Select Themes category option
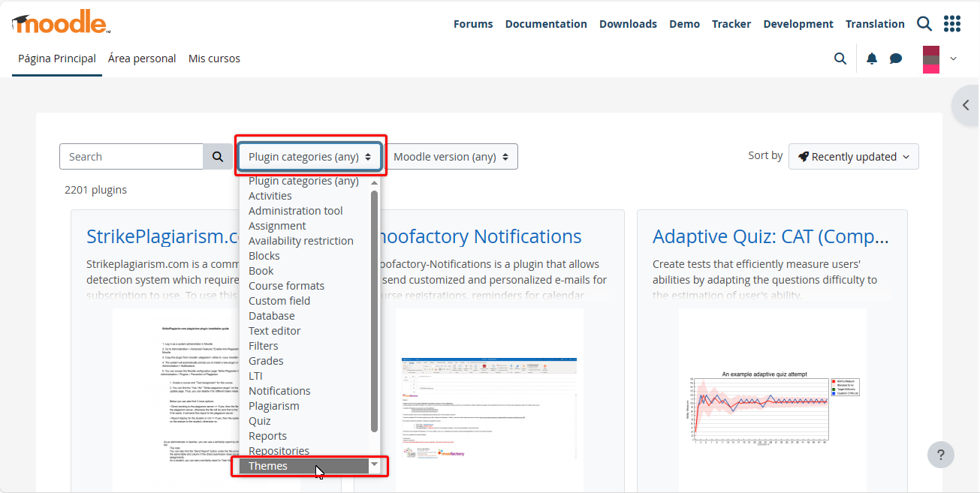 (x=304, y=466)
